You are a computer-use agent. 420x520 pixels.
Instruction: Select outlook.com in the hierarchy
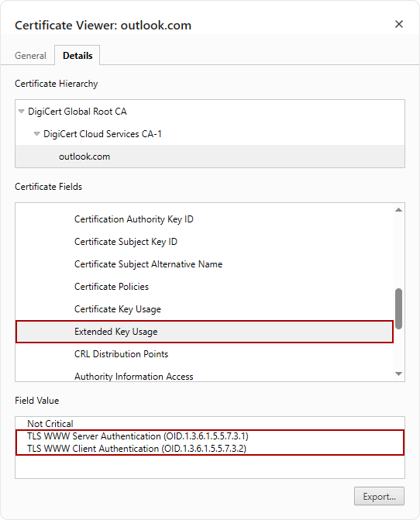coord(210,157)
